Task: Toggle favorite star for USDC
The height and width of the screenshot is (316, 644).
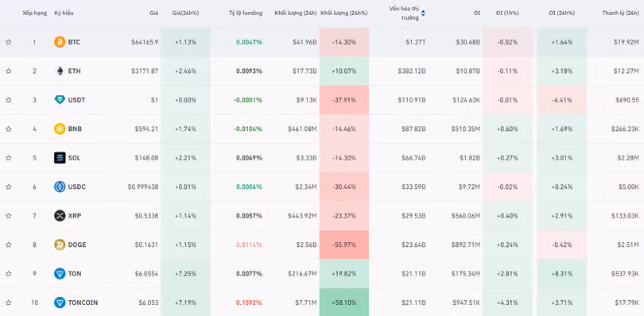Action: pyautogui.click(x=8, y=187)
